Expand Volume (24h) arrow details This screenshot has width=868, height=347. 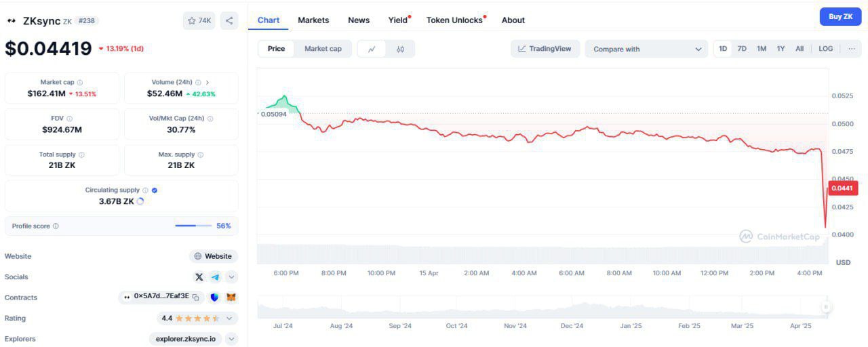pyautogui.click(x=208, y=82)
